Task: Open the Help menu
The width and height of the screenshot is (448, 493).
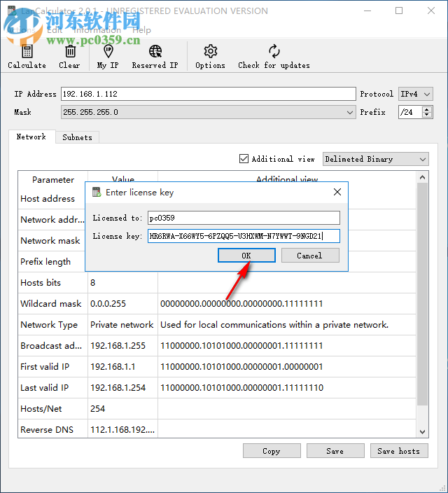Action: [141, 30]
